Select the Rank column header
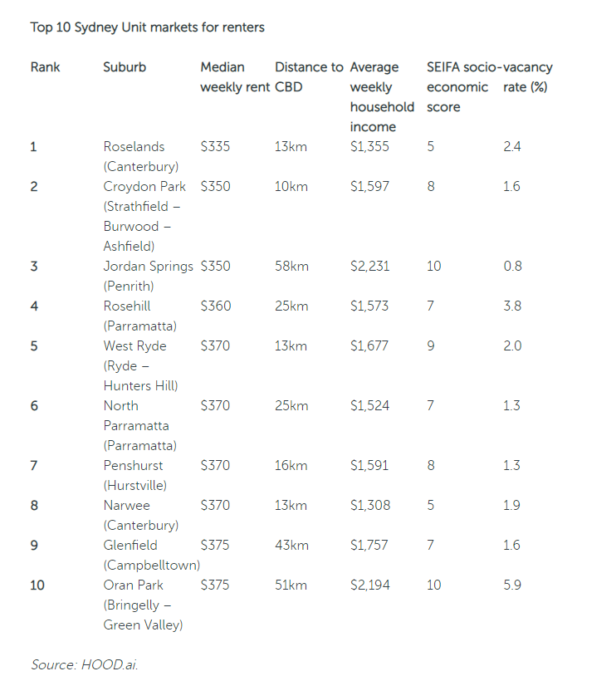616x676 pixels. 46,67
